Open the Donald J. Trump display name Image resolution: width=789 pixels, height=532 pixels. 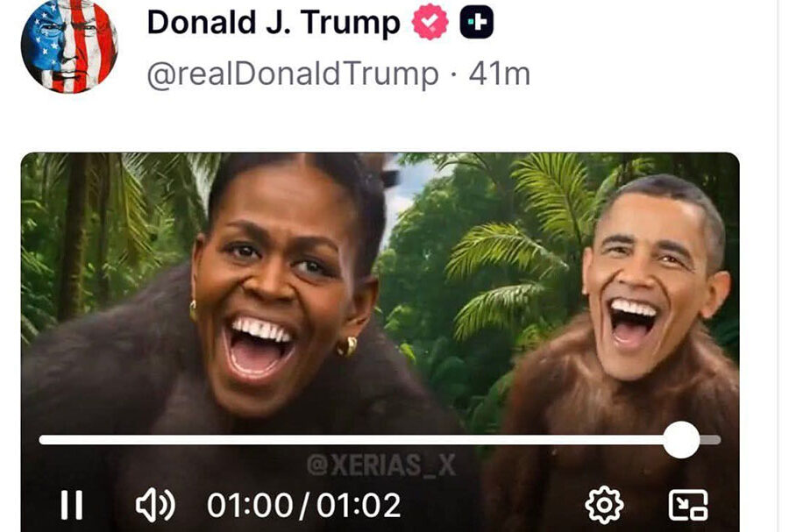click(274, 23)
